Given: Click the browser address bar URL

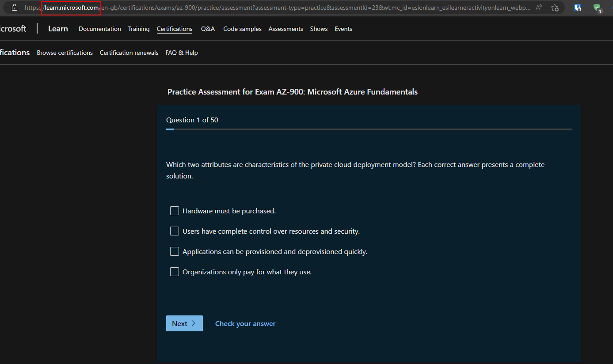Looking at the screenshot, I should point(278,8).
